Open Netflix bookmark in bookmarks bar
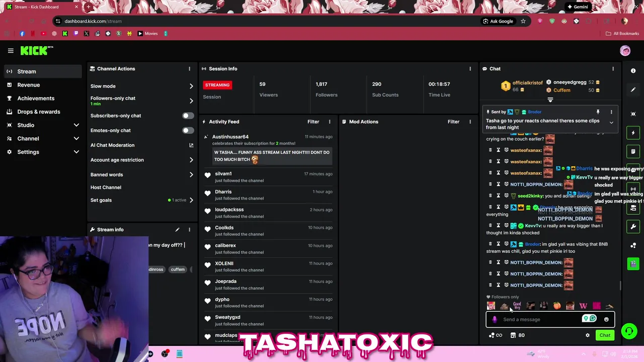The width and height of the screenshot is (644, 362). pos(33,34)
